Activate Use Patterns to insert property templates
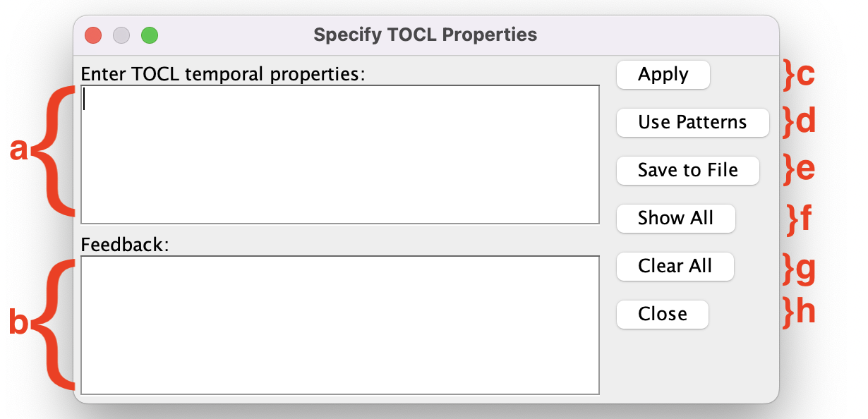Image resolution: width=868 pixels, height=419 pixels. [x=692, y=122]
